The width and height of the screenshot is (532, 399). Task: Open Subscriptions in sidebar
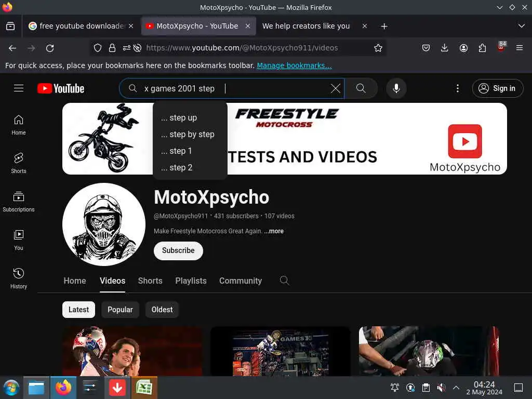tap(19, 202)
